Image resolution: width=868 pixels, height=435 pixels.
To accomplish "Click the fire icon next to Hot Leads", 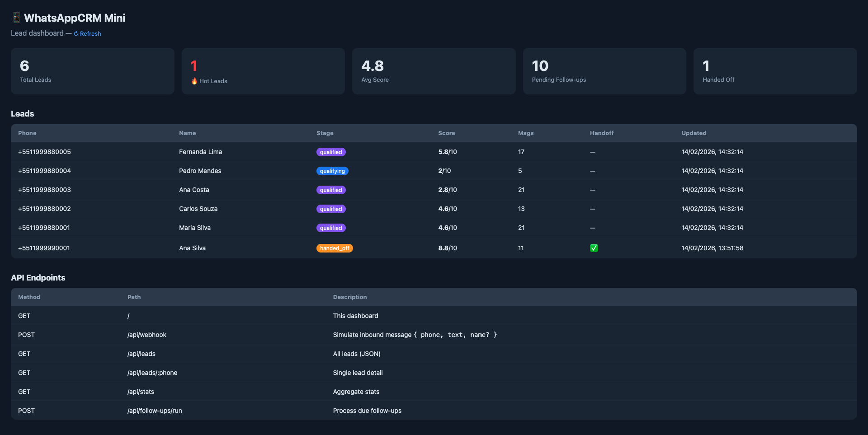I will coord(193,81).
